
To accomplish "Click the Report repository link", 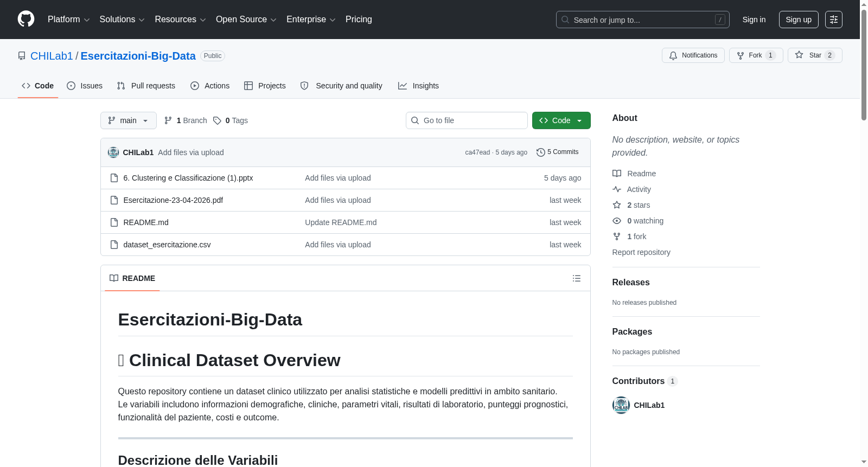I will 641,252.
